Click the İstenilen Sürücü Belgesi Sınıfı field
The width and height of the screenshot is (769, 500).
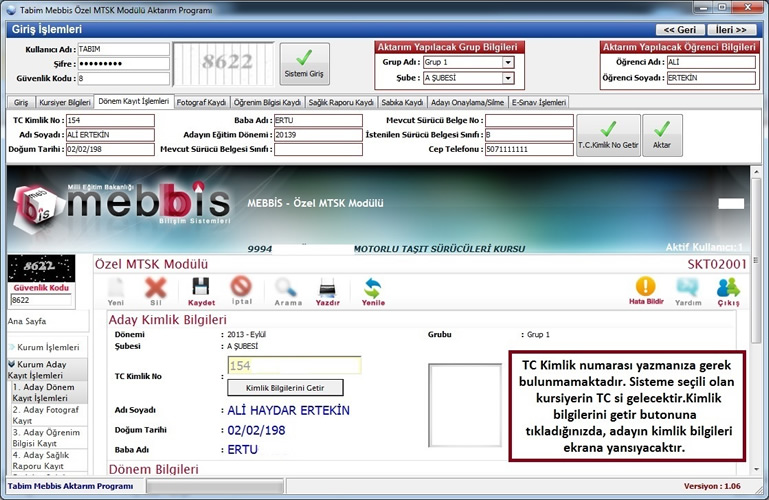[x=529, y=135]
